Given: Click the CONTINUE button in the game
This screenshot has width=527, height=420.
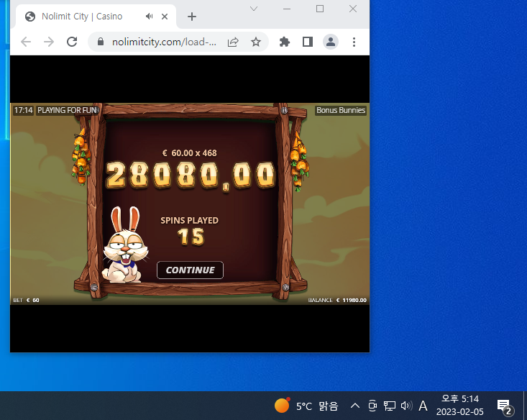Looking at the screenshot, I should click(190, 270).
